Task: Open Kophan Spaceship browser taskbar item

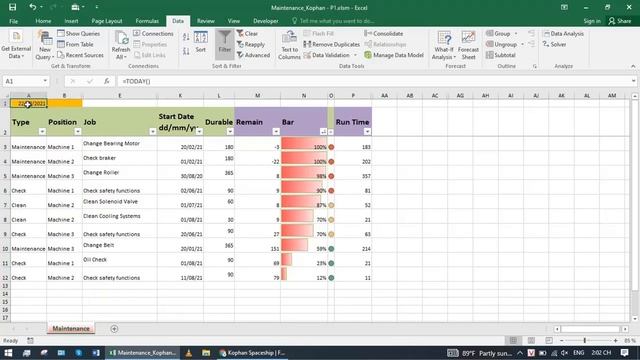Action: (x=252, y=353)
